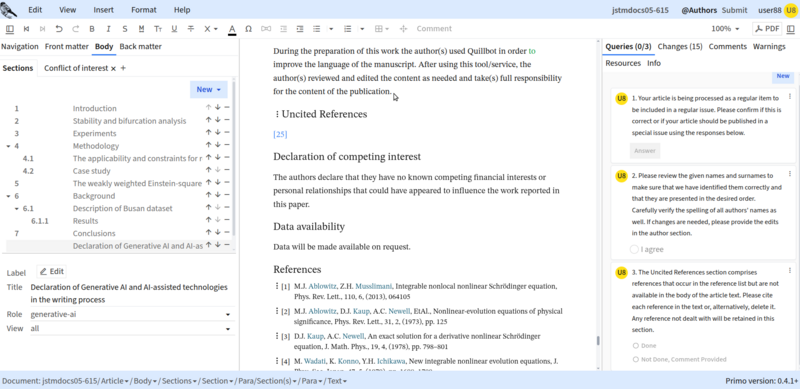
Task: Apply monospace M formatting
Action: click(x=141, y=29)
